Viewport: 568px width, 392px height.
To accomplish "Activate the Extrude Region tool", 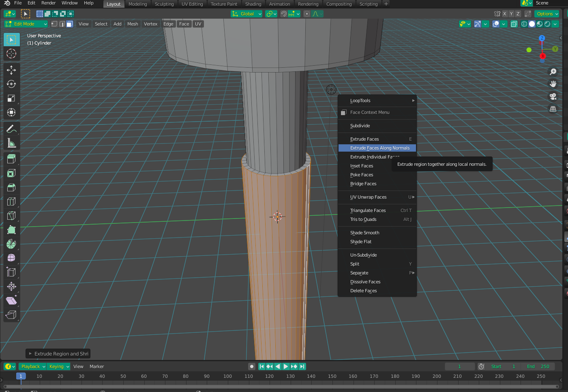I will pos(11,159).
